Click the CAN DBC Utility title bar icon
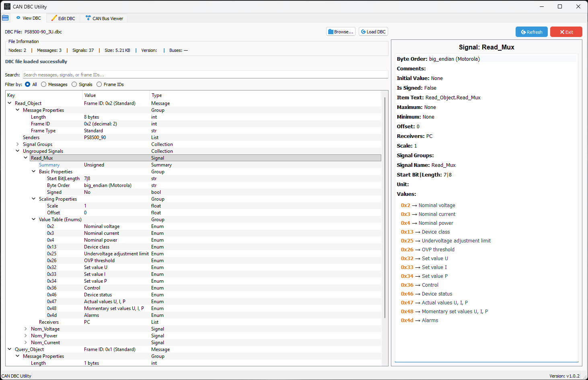Viewport: 588px width, 380px height. click(7, 6)
